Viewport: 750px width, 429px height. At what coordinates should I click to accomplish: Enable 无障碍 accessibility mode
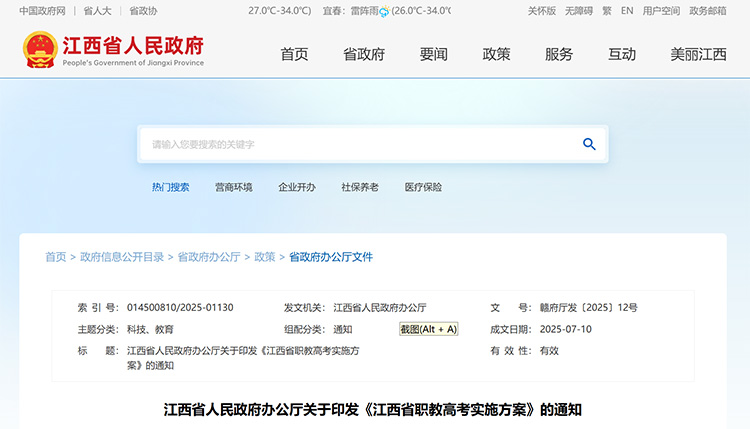coord(579,11)
